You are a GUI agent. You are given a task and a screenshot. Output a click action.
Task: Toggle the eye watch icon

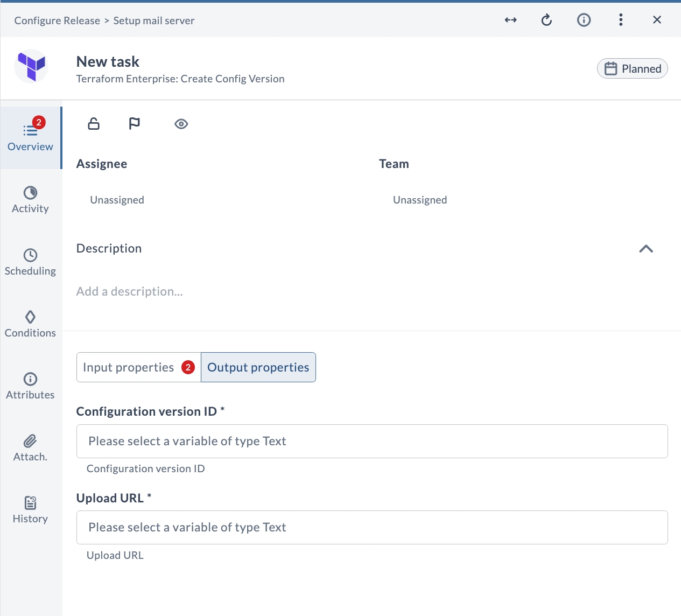(x=181, y=124)
